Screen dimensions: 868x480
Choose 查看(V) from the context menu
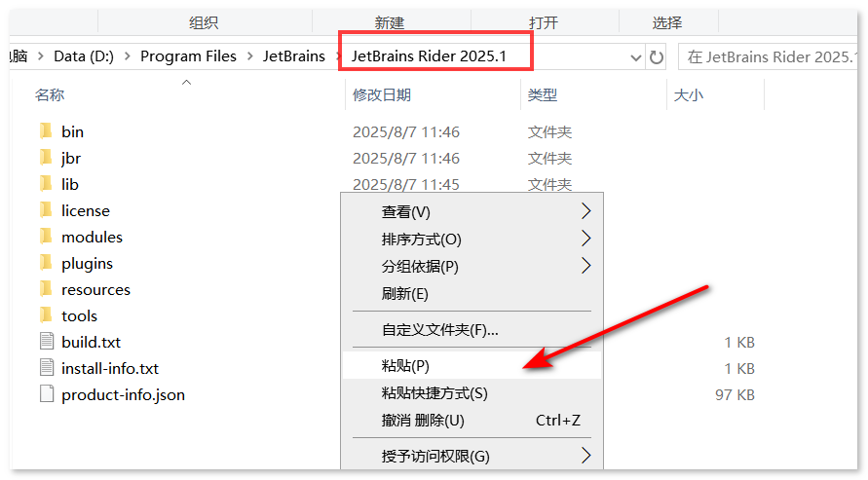click(472, 211)
